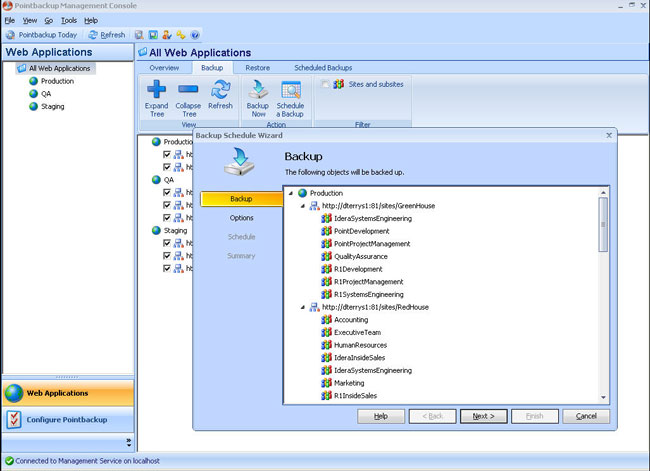The height and width of the screenshot is (471, 650).
Task: Click the Back button in the wizard
Action: click(432, 416)
